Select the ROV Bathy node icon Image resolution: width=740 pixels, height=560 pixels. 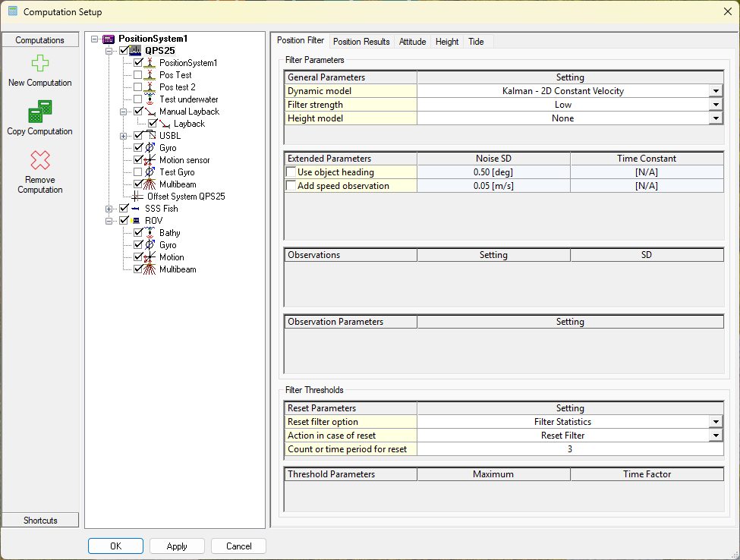click(150, 233)
